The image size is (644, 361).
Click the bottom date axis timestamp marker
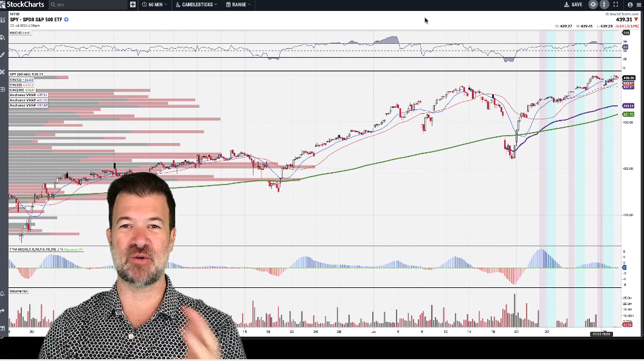[x=602, y=334]
